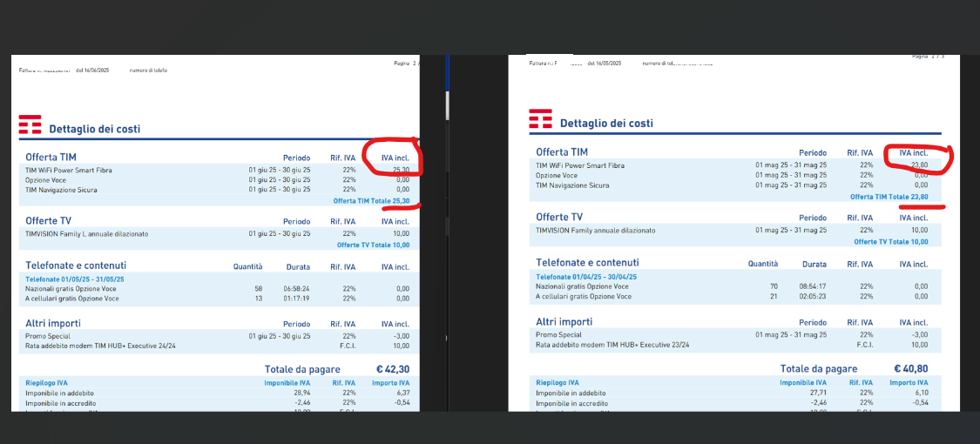Select 'Dettaglio dei costi' heading in 16/05/2025 invoice
Viewport: 980px width, 444px height.
tap(606, 124)
